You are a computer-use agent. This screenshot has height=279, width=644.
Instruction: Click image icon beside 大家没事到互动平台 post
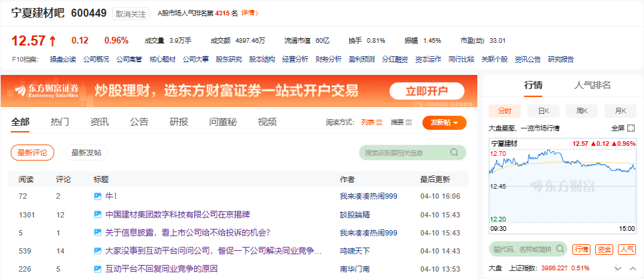(x=97, y=251)
